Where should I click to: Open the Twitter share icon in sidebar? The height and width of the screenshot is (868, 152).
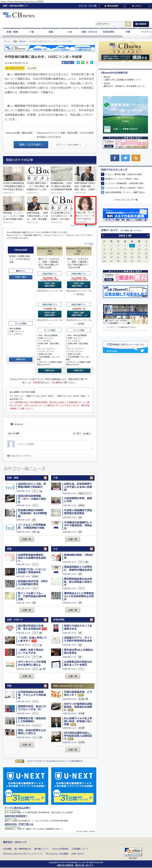pyautogui.click(x=125, y=158)
